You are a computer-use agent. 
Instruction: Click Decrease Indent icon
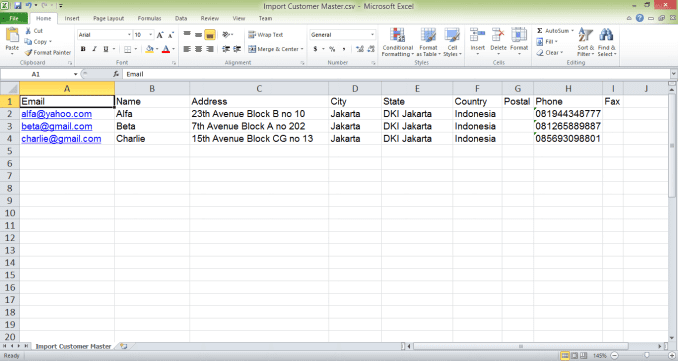tap(226, 49)
